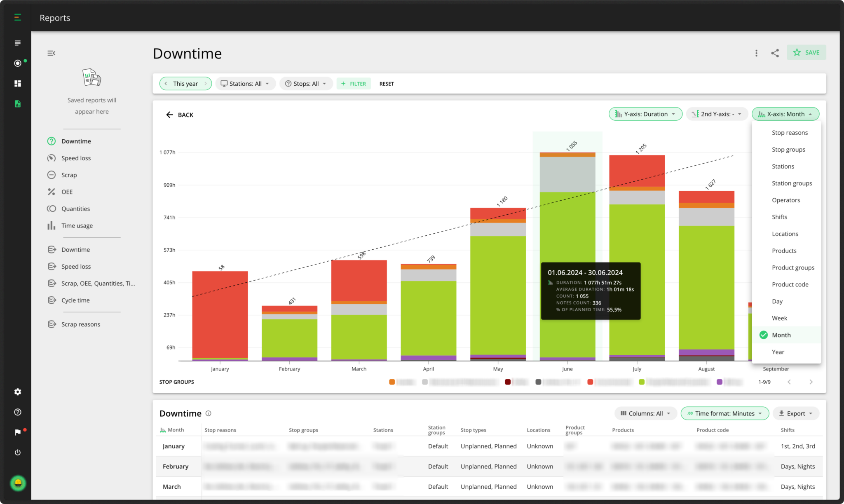The height and width of the screenshot is (504, 844).
Task: Open the Dashboards grid icon in sidebar
Action: point(17,83)
